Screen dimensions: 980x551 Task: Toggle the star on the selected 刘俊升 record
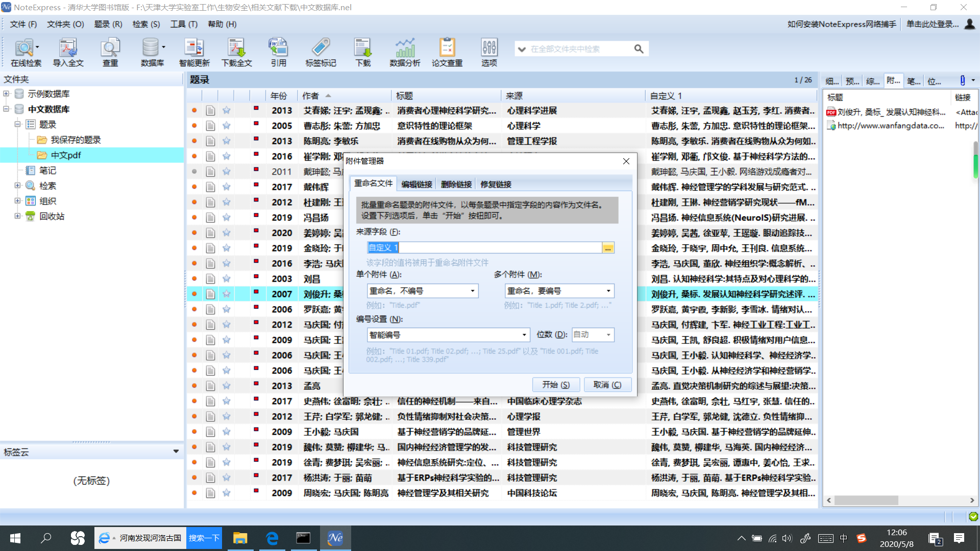226,294
